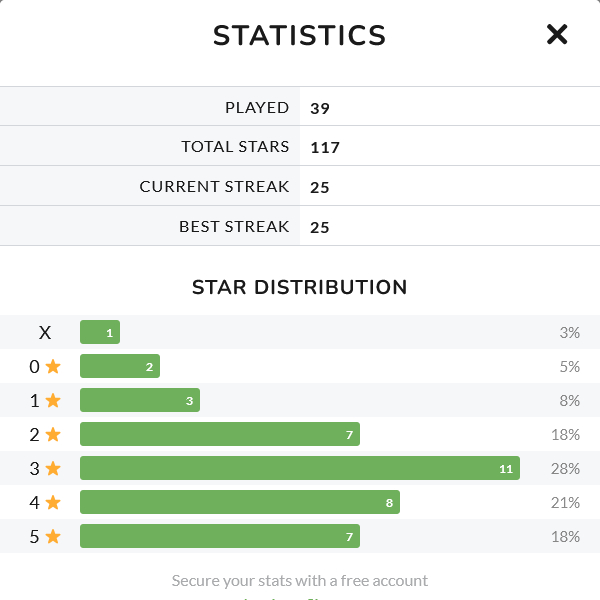
Task: Select the Total Stars value 117
Action: pyautogui.click(x=325, y=148)
